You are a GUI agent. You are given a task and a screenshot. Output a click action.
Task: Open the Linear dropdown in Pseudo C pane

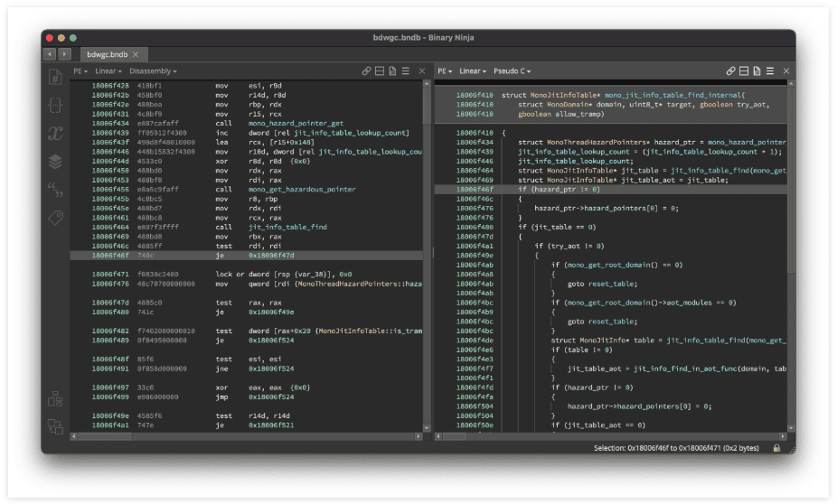click(x=473, y=71)
